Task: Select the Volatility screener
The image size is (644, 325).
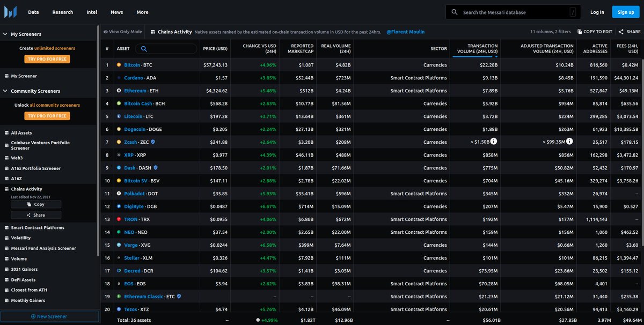Action: 21,238
